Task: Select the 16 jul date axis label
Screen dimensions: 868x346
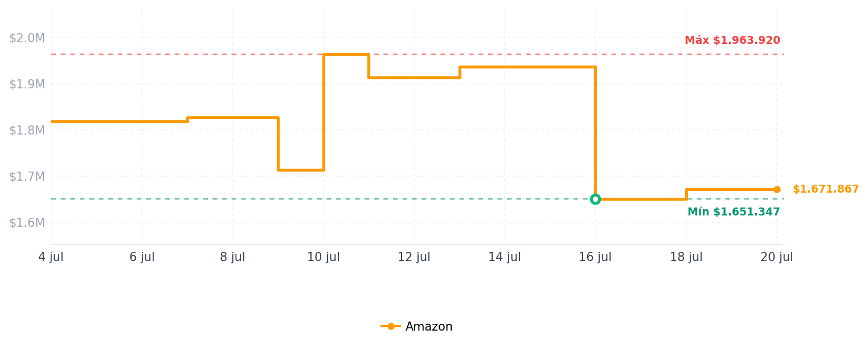Action: point(595,257)
